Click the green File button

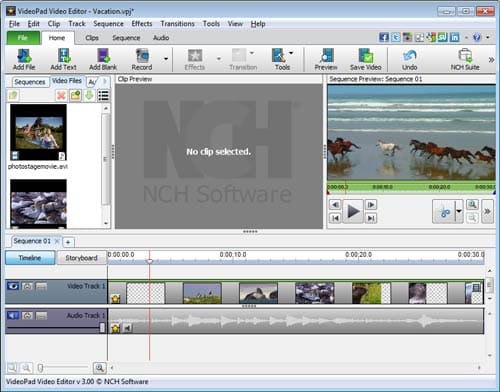click(23, 38)
